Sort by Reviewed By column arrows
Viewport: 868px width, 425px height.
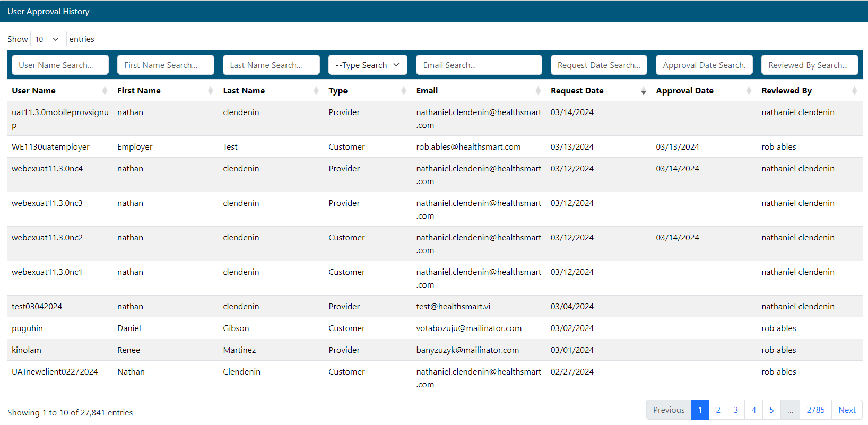854,91
